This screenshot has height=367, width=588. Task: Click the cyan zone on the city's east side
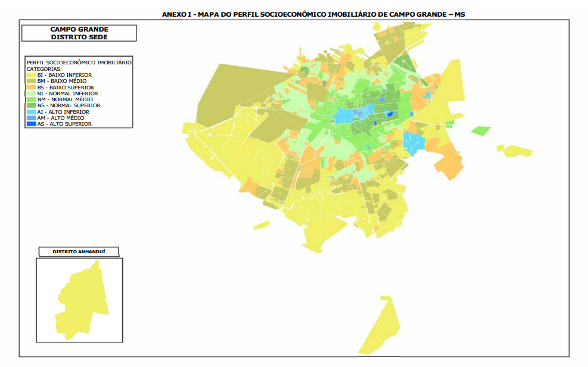point(414,142)
